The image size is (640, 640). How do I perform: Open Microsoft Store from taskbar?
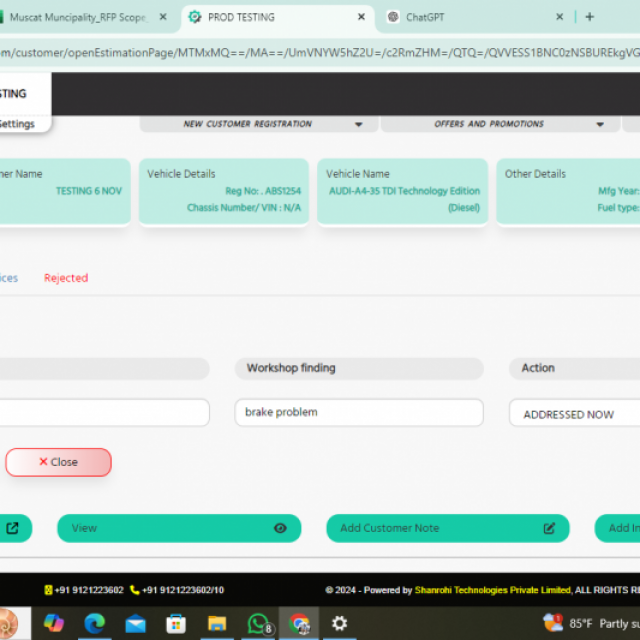(176, 623)
